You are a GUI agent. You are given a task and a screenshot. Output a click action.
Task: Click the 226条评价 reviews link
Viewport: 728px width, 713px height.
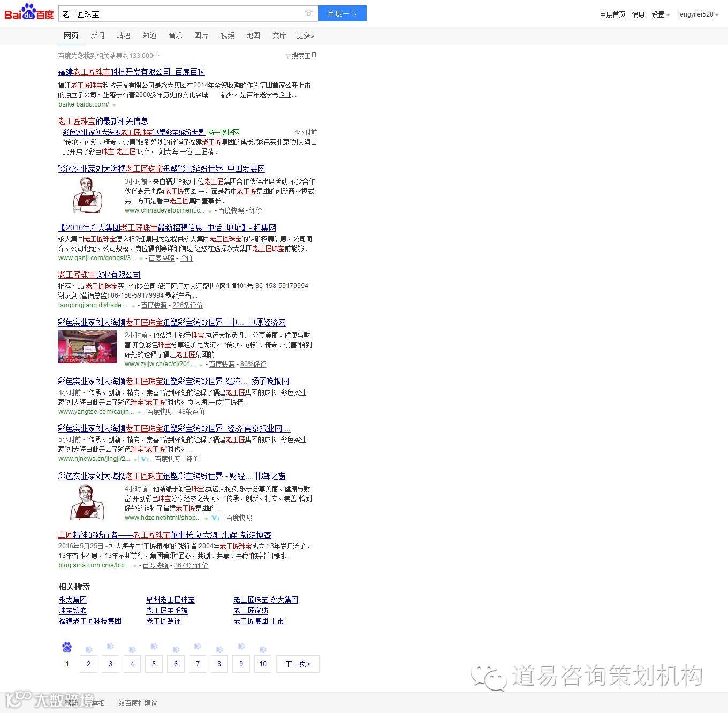tap(187, 306)
